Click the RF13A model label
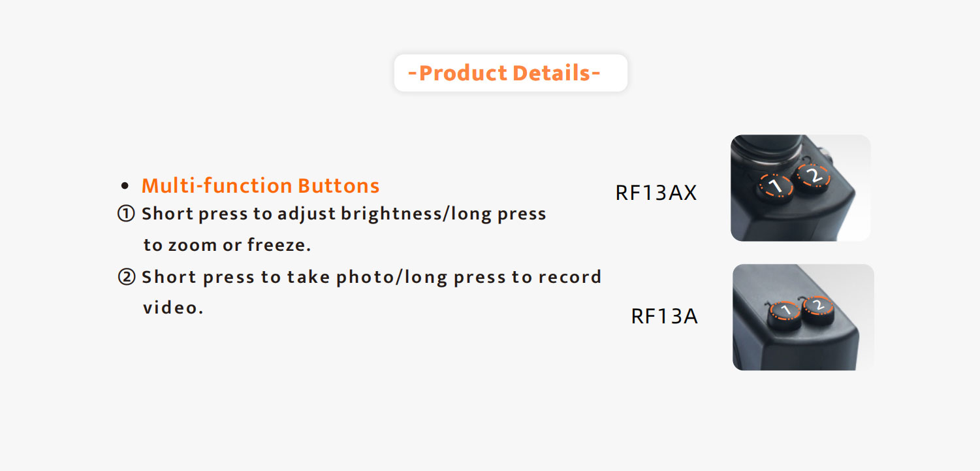 tap(664, 316)
